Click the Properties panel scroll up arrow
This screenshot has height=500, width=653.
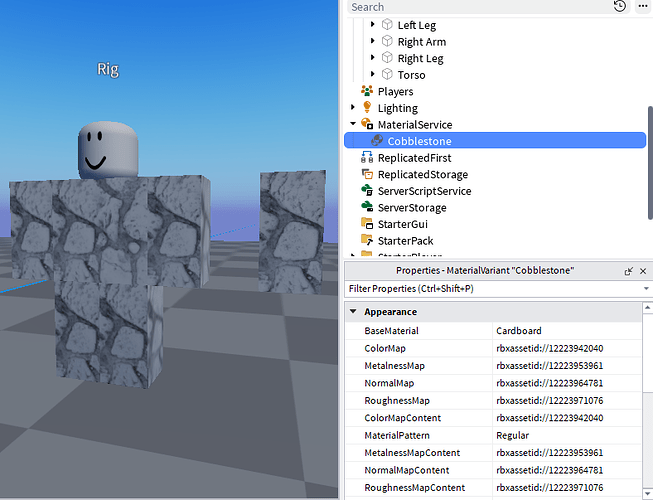pyautogui.click(x=647, y=308)
